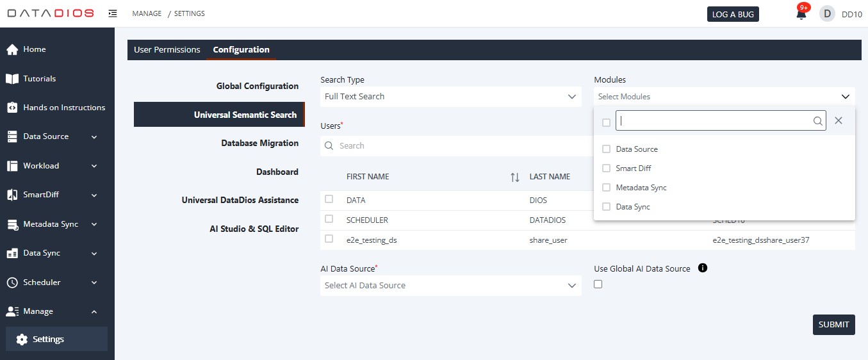The height and width of the screenshot is (360, 868).
Task: Close the Modules dropdown with the X icon
Action: pyautogui.click(x=839, y=120)
